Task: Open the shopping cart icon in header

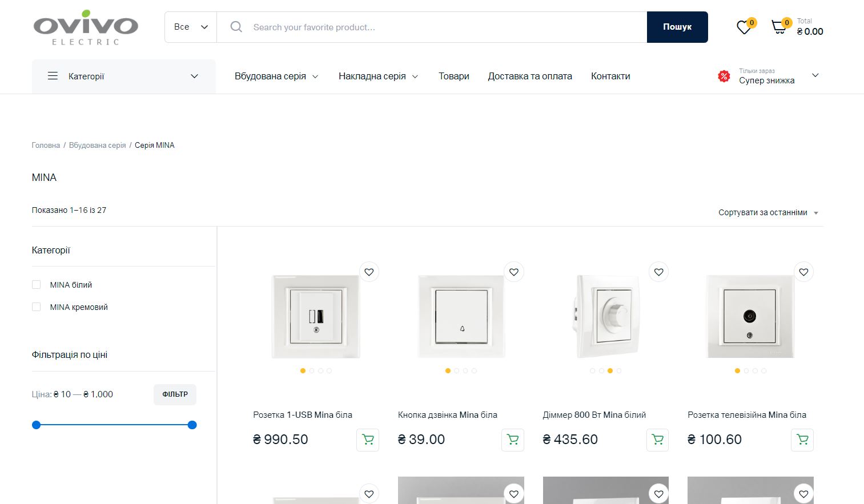Action: click(x=779, y=27)
